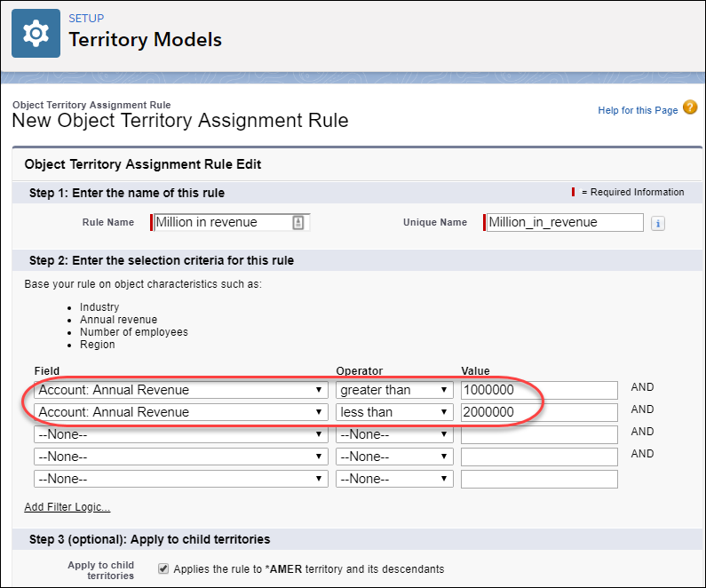706x588 pixels.
Task: Click the empty third-row Value field
Action: click(539, 434)
